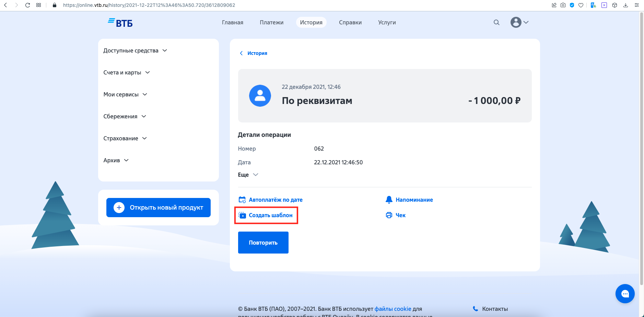644x317 pixels.
Task: Click the Чек link text
Action: (400, 215)
